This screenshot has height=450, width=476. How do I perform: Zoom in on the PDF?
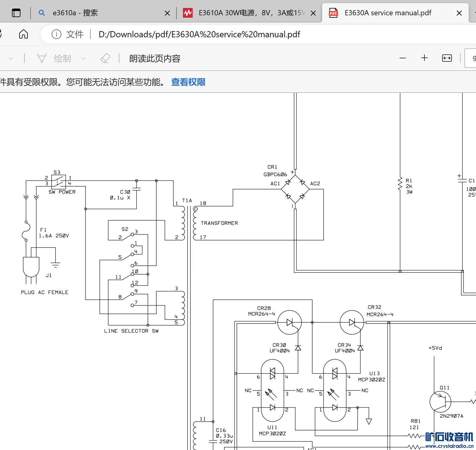pos(424,58)
